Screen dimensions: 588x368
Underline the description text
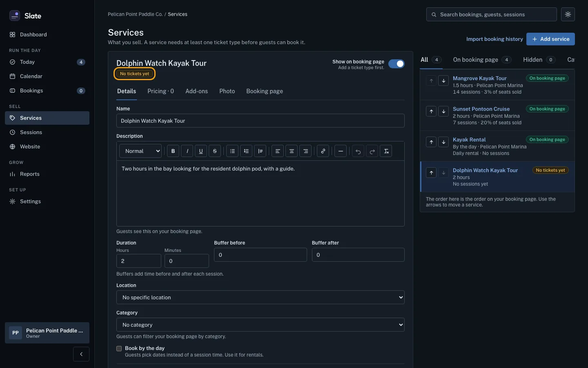tap(201, 151)
